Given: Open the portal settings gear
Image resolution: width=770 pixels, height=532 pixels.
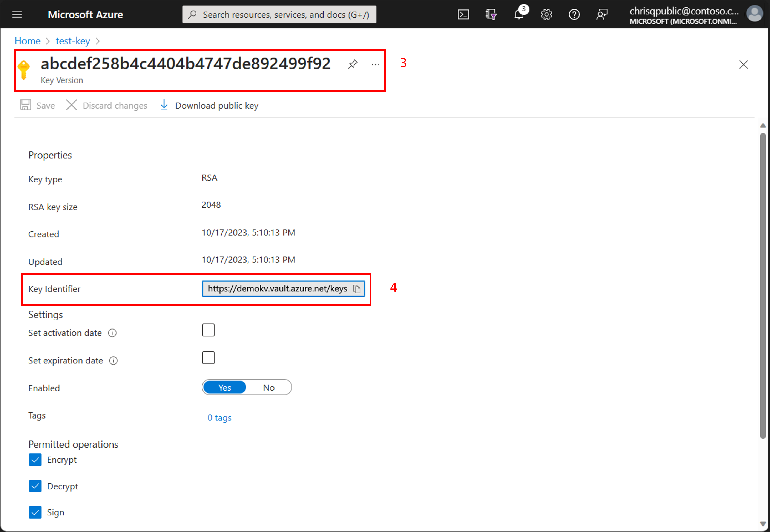Looking at the screenshot, I should click(546, 15).
